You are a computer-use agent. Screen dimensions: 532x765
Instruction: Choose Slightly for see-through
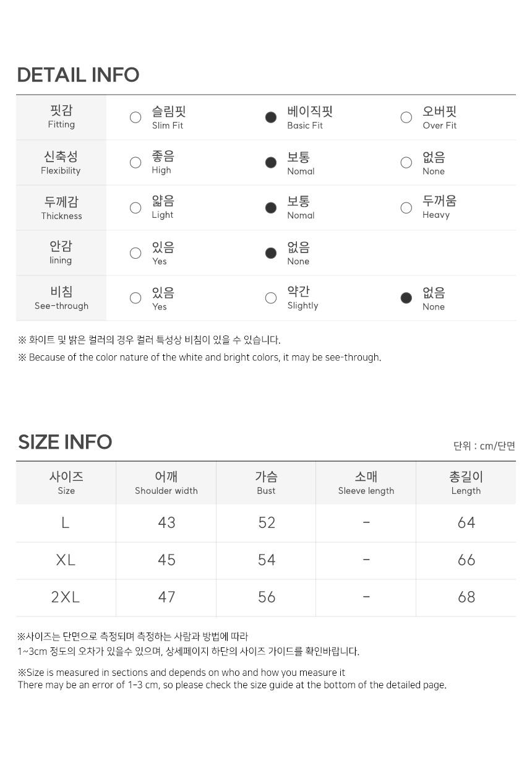(271, 298)
